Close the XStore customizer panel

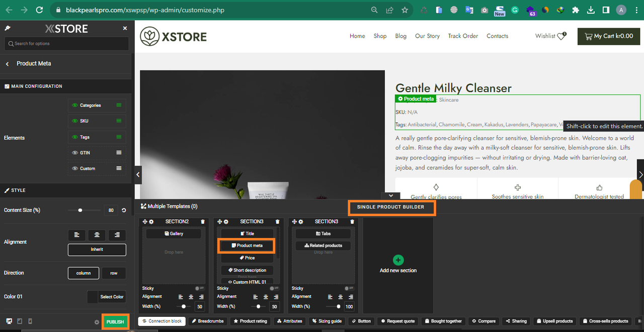pos(125,29)
